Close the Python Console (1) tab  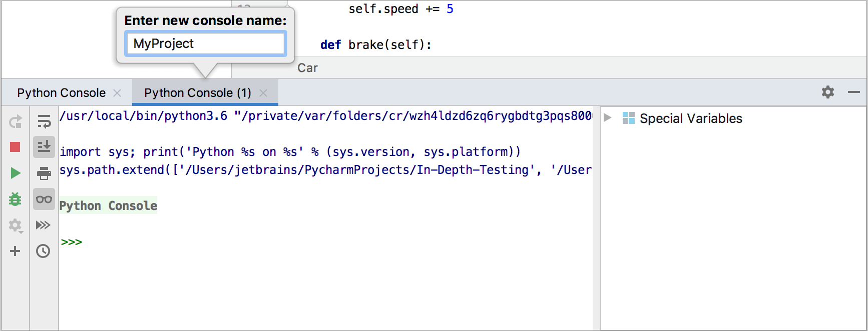[x=263, y=93]
